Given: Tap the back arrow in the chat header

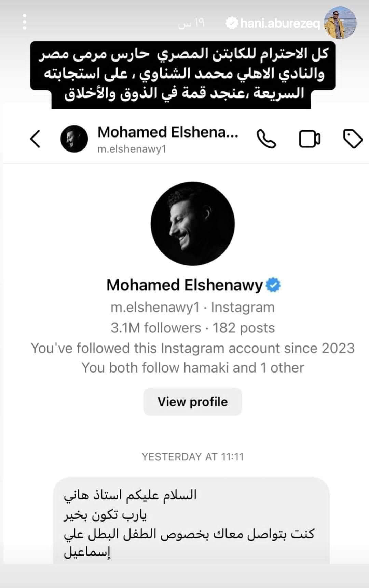Looking at the screenshot, I should 36,139.
